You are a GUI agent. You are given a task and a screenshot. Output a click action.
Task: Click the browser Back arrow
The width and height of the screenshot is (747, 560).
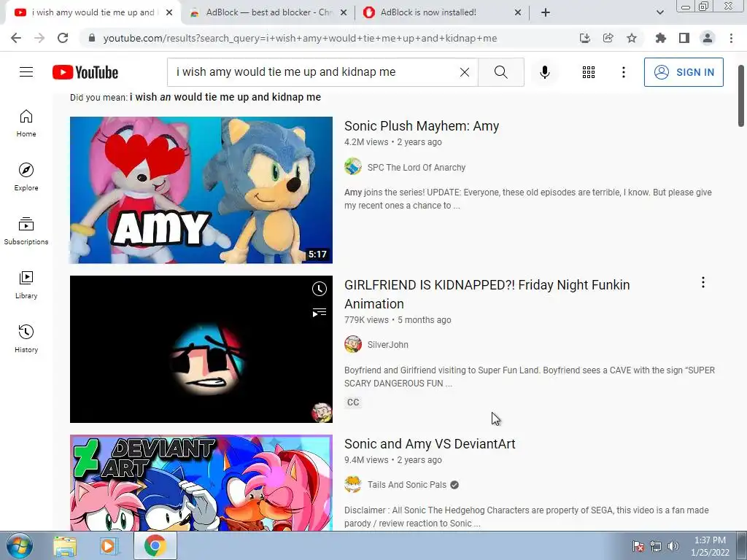coord(16,38)
